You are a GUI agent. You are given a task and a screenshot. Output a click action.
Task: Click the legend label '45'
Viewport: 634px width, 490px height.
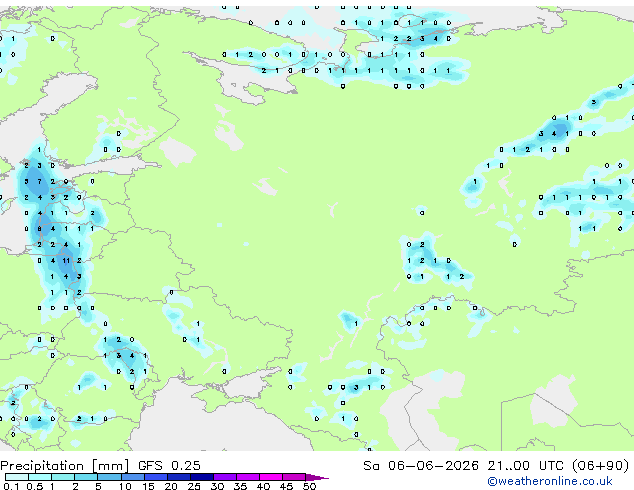click(287, 486)
